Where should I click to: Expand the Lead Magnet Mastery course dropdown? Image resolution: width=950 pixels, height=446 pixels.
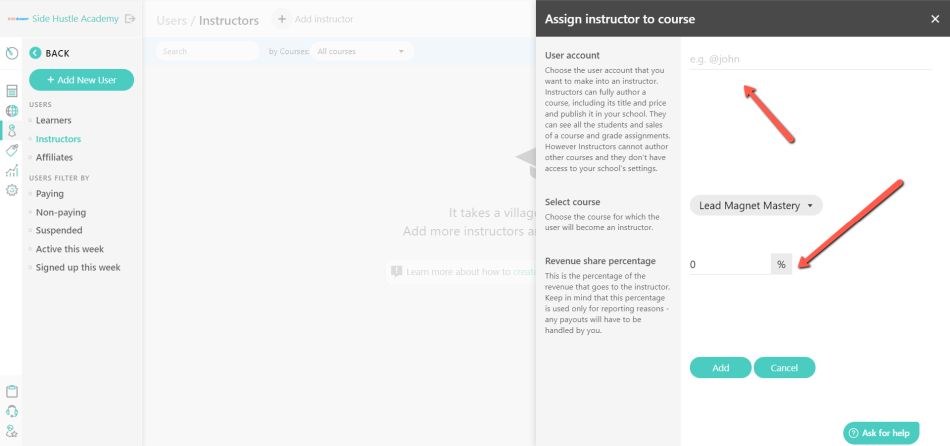[x=756, y=205]
